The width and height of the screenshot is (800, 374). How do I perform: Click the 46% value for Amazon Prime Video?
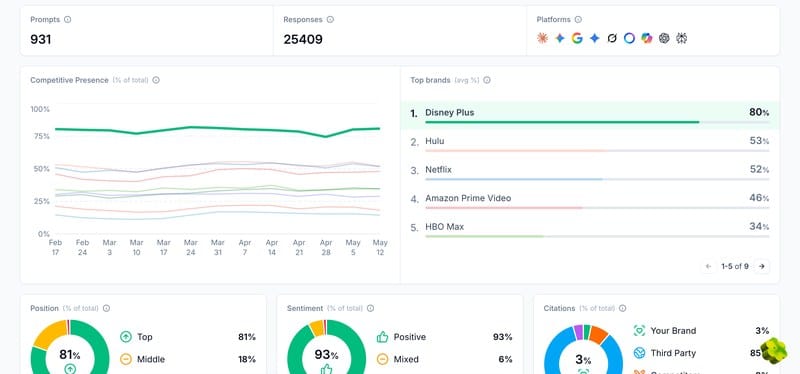coord(759,198)
